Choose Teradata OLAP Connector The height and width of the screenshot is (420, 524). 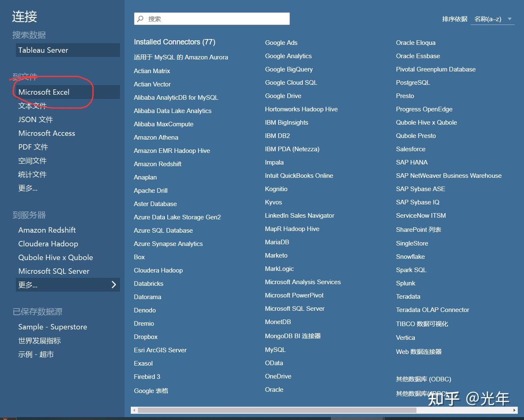[432, 310]
